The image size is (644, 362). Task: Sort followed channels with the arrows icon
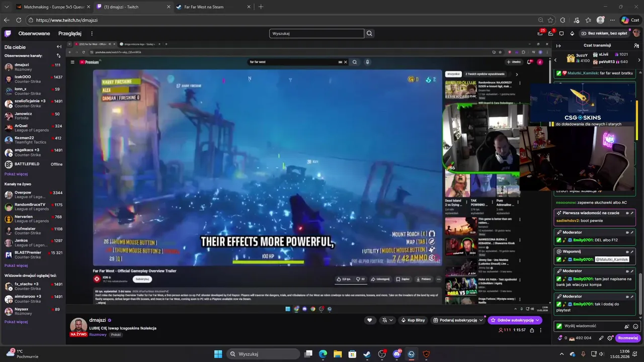coord(58,55)
